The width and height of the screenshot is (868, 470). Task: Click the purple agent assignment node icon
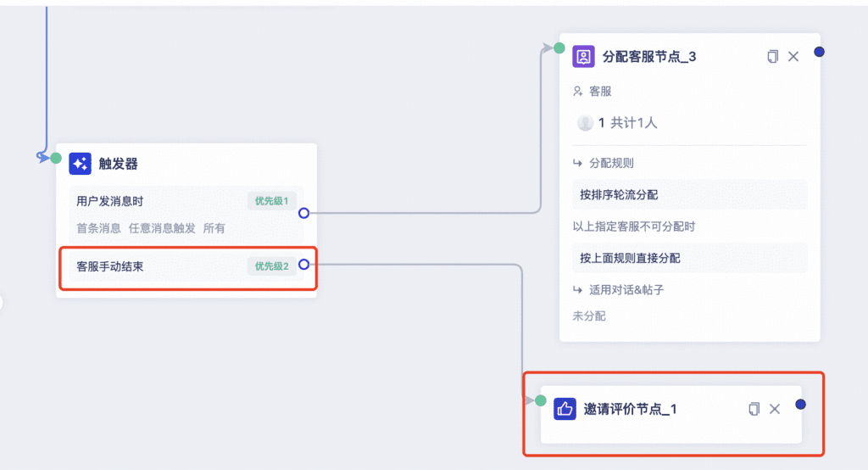[x=583, y=57]
